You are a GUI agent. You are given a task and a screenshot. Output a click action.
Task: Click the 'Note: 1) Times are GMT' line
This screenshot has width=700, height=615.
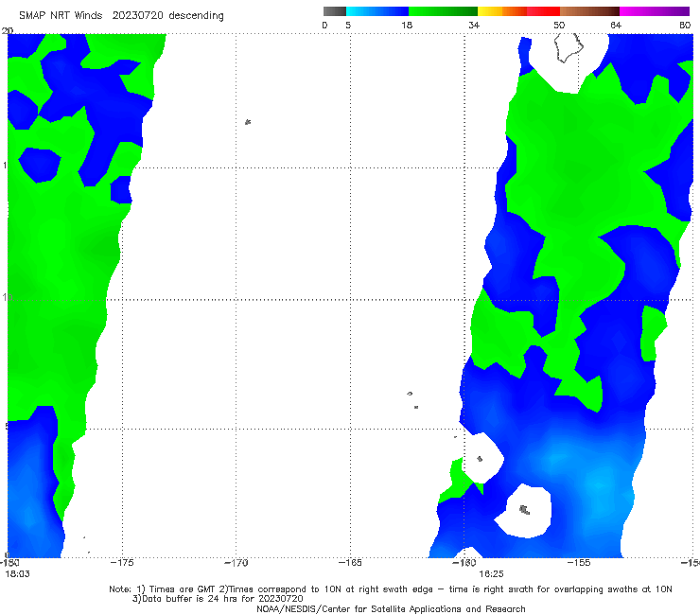coord(391,589)
